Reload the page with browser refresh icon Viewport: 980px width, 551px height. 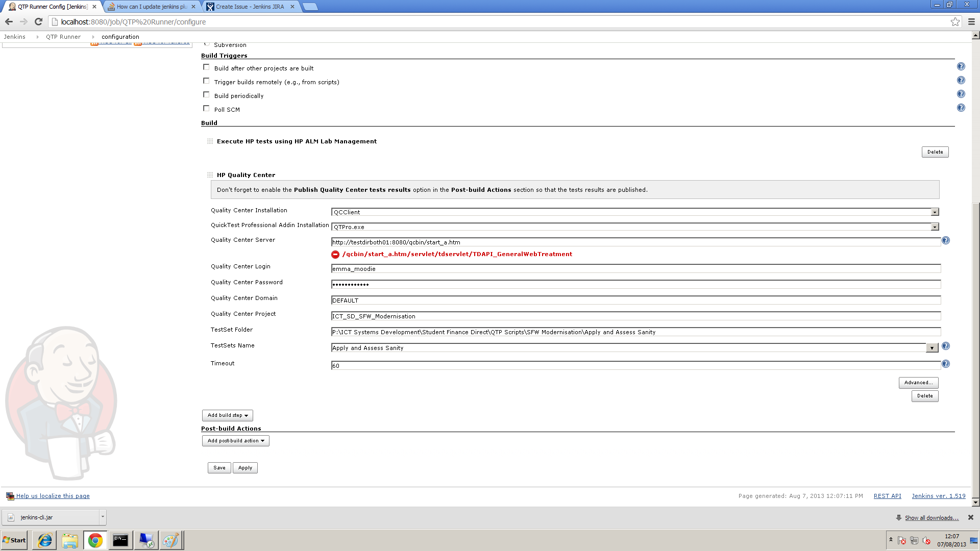[x=38, y=22]
